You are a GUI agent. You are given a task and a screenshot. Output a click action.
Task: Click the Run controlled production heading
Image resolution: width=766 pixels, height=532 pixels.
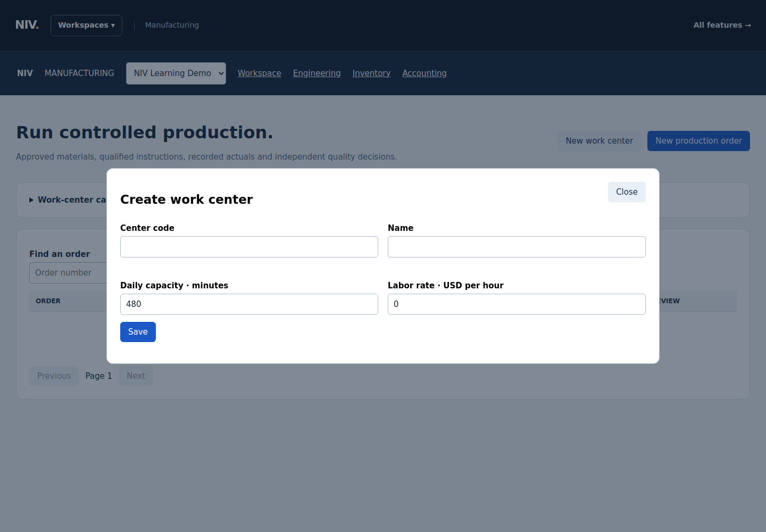coord(145,132)
